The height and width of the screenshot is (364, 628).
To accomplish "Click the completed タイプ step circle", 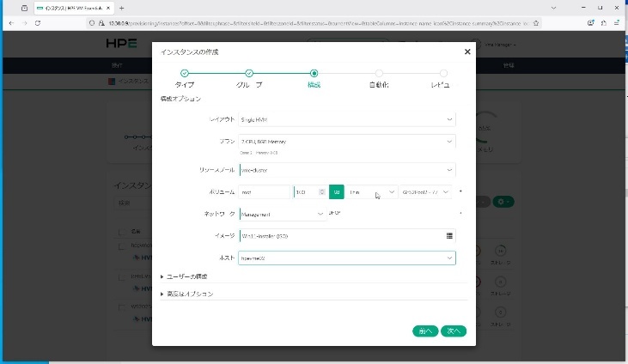I will point(185,74).
